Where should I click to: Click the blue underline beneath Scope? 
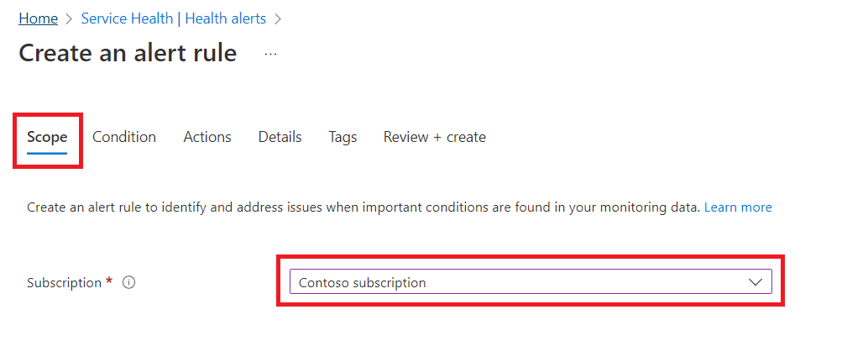pos(47,152)
